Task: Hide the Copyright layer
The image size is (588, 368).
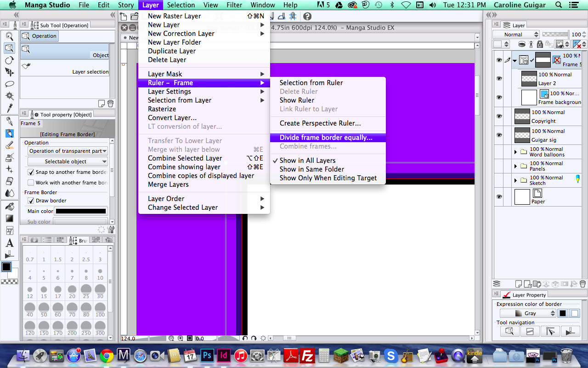Action: pos(499,116)
